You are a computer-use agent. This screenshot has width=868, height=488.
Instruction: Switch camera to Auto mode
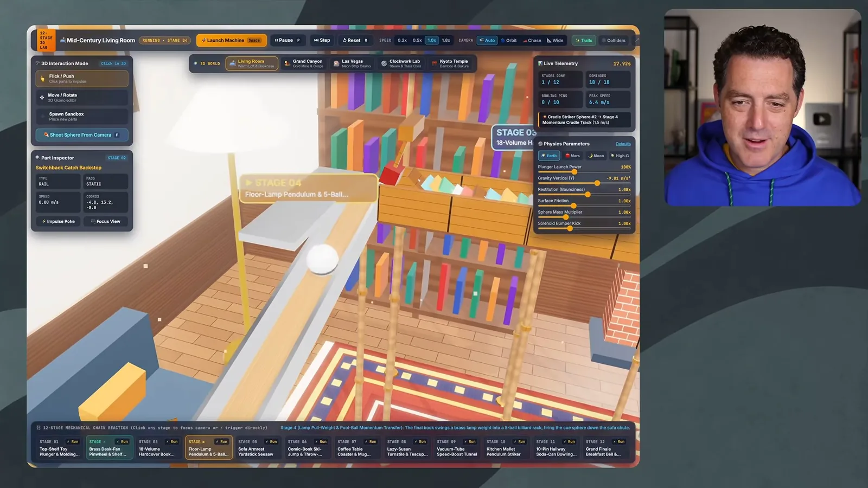pos(487,40)
